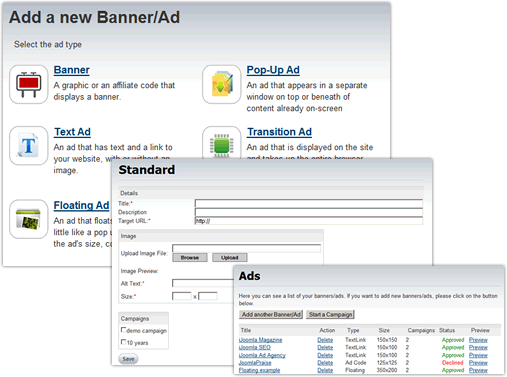Preview the Joomla Magazine ad
The height and width of the screenshot is (377, 507).
pos(478,340)
